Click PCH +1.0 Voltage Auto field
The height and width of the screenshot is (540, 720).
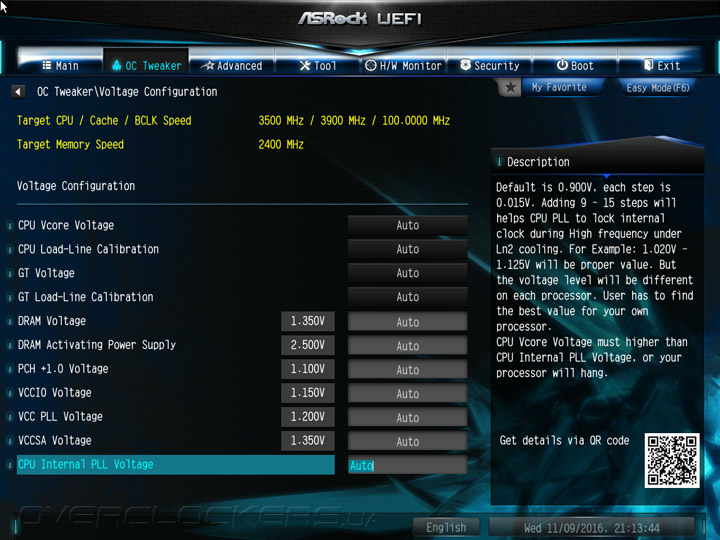[x=407, y=369]
